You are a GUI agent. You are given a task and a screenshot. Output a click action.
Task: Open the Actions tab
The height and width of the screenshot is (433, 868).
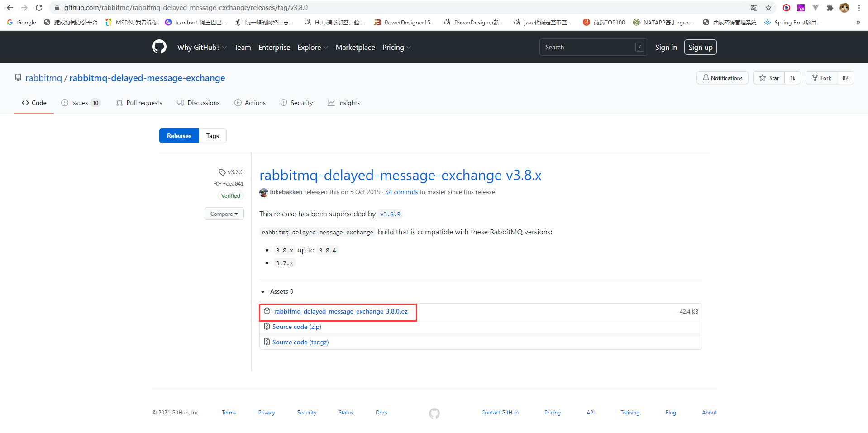(x=250, y=103)
